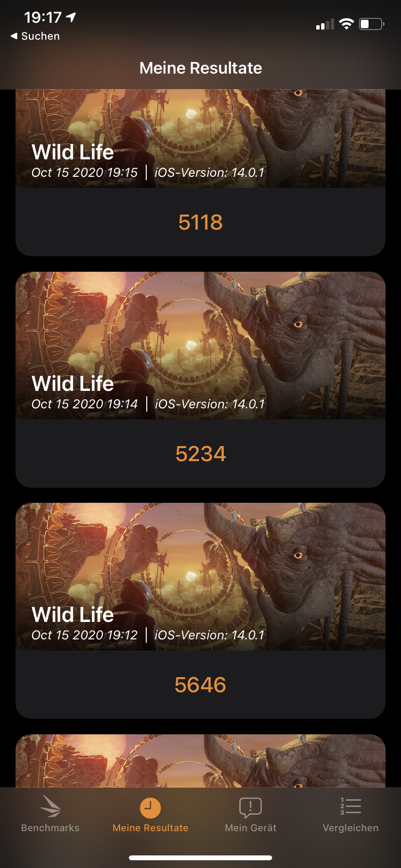Tap the Wi-Fi status icon

(x=346, y=24)
